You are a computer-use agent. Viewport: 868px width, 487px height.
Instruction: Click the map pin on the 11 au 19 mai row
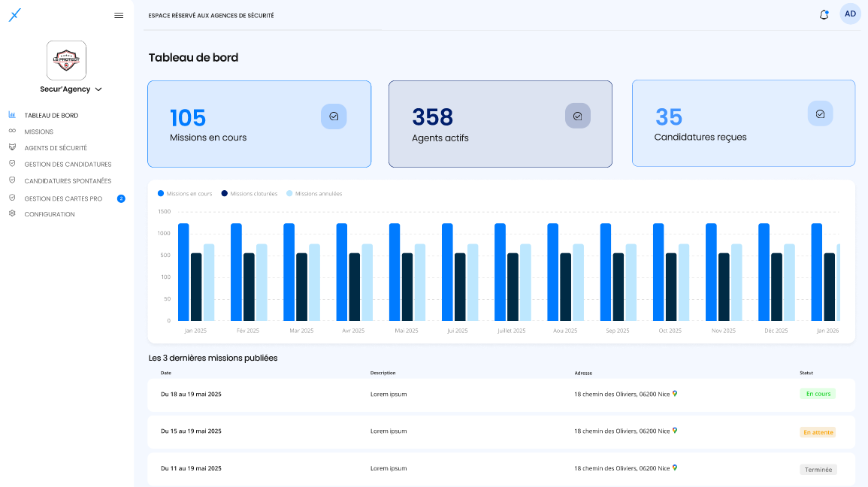[675, 467]
